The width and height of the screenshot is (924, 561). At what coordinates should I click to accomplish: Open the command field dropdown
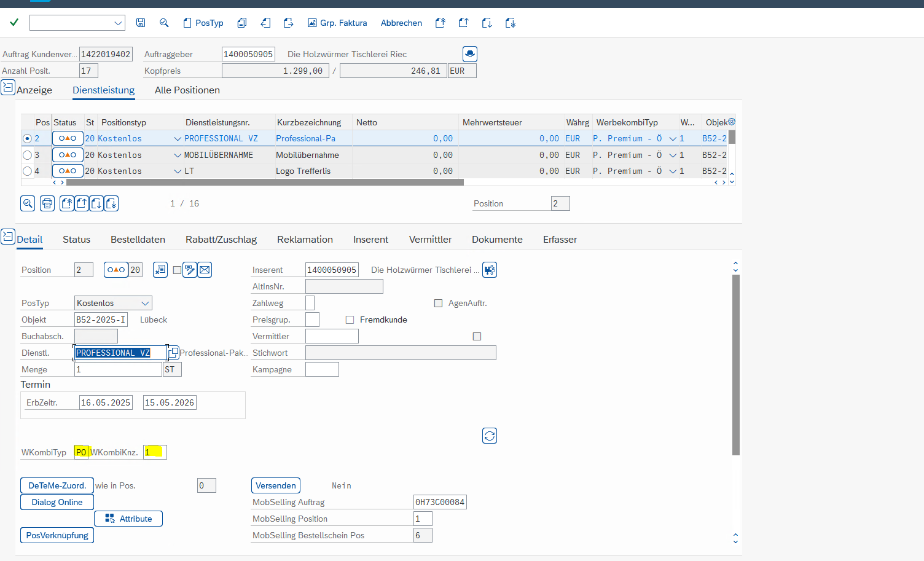coord(118,23)
